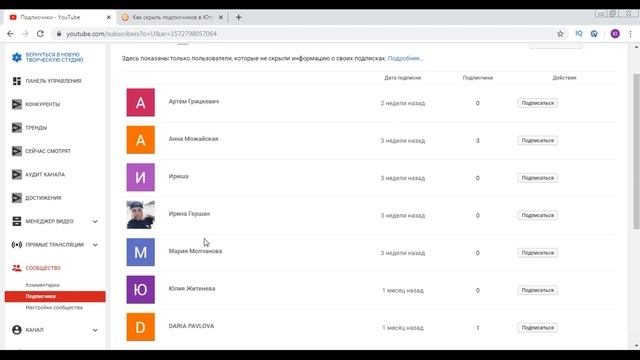This screenshot has height=360, width=640.
Task: Switch to the Подписчики - YouTube tab
Action: pos(59,18)
